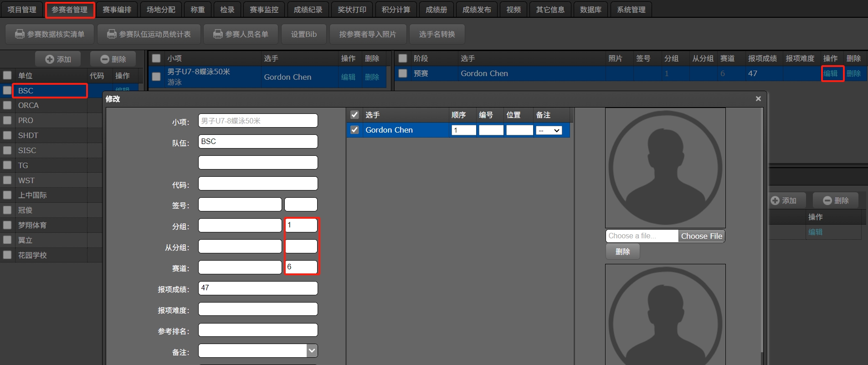This screenshot has width=868, height=365.
Task: Check the ORCA unit checkbox
Action: [7, 105]
